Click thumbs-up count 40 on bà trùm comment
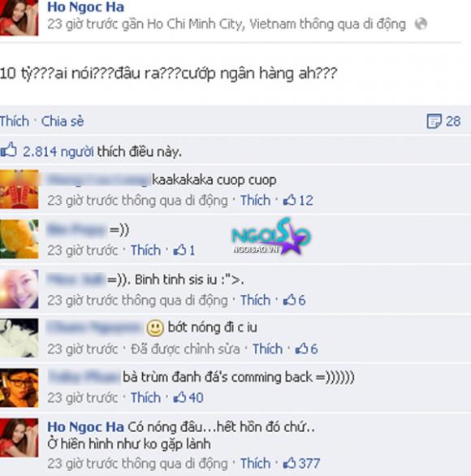Viewport: 471px width, 476px height. tap(188, 397)
